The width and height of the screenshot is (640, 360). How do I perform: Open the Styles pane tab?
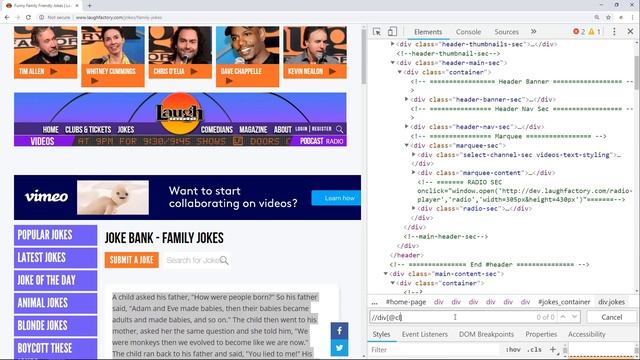pos(381,334)
